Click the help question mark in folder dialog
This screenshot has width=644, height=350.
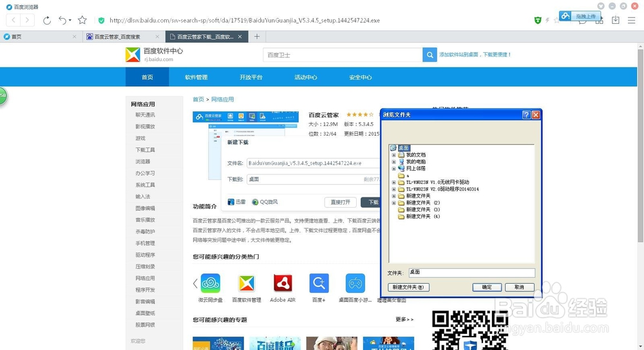[x=526, y=115]
